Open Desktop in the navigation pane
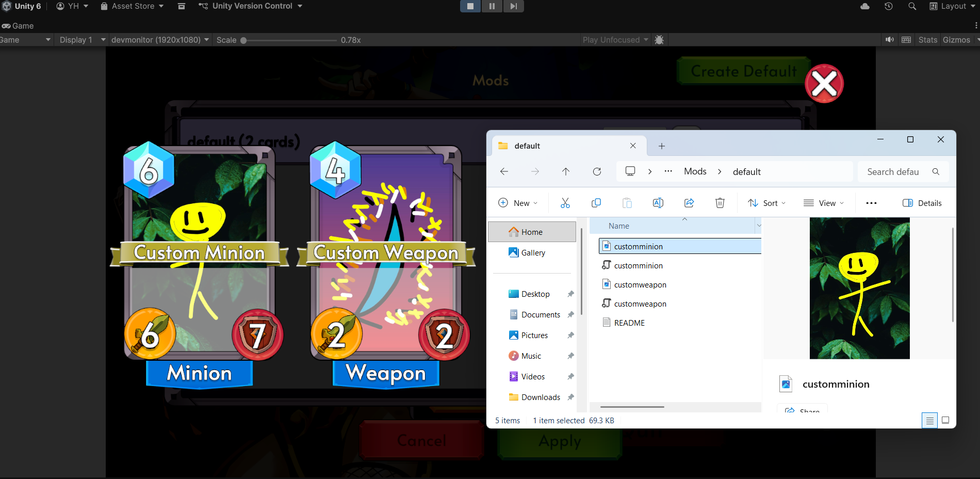This screenshot has height=479, width=980. pyautogui.click(x=532, y=294)
